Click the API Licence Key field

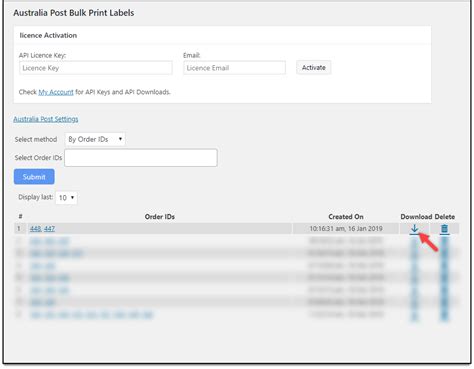(x=96, y=68)
